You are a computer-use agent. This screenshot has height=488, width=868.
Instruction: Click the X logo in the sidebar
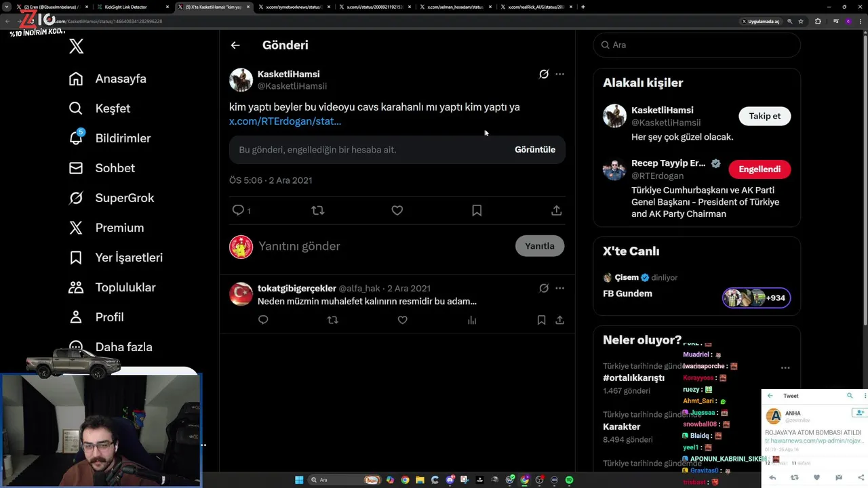pos(77,46)
